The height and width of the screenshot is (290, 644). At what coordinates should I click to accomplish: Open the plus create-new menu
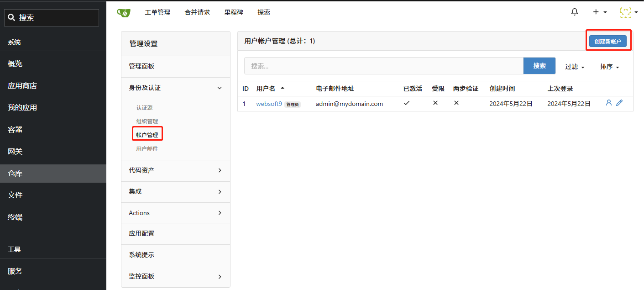[599, 12]
